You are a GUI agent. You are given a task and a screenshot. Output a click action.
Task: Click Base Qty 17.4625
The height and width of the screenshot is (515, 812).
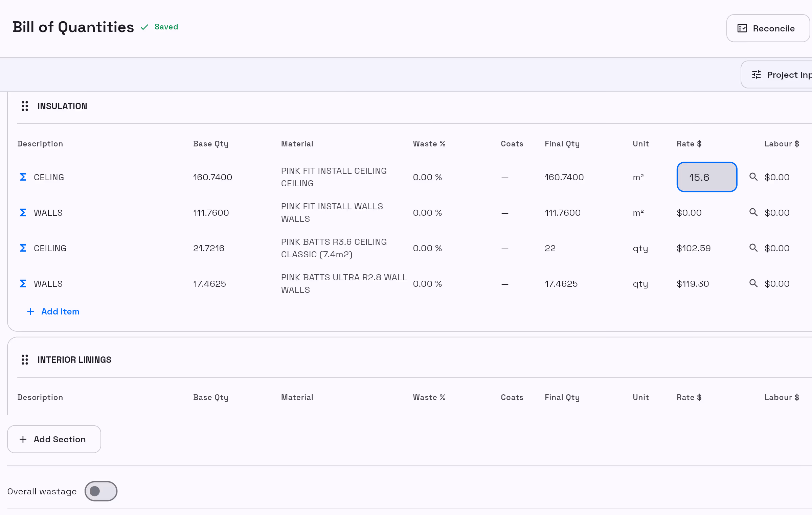[x=209, y=284]
